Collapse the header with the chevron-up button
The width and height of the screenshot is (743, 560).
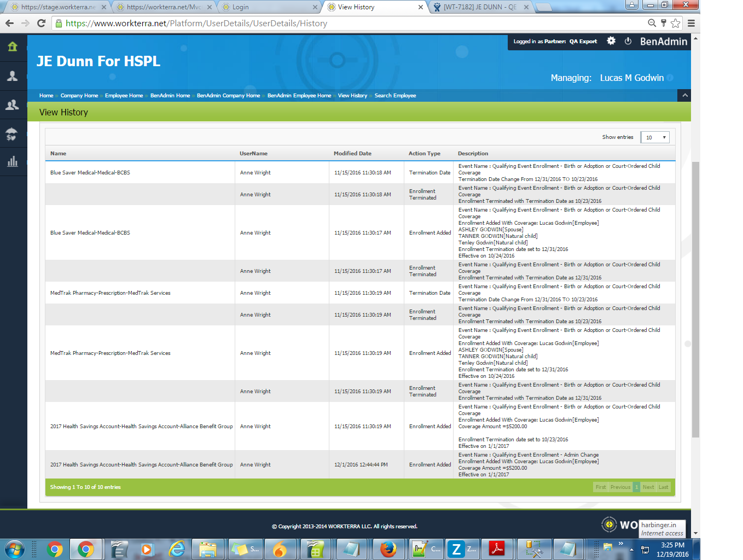click(684, 95)
